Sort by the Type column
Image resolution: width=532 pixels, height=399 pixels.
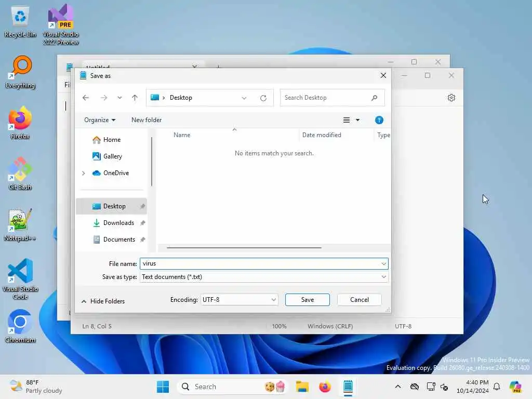pos(383,135)
